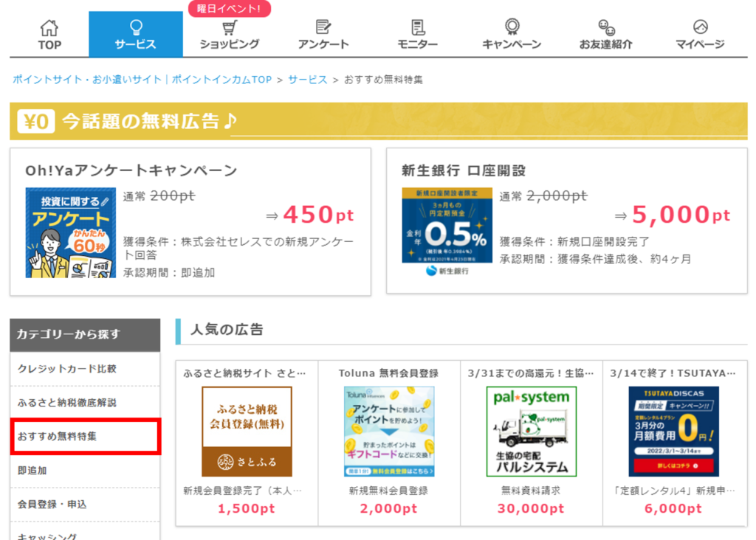Click the struck-through 2,000pt normal value

(557, 195)
